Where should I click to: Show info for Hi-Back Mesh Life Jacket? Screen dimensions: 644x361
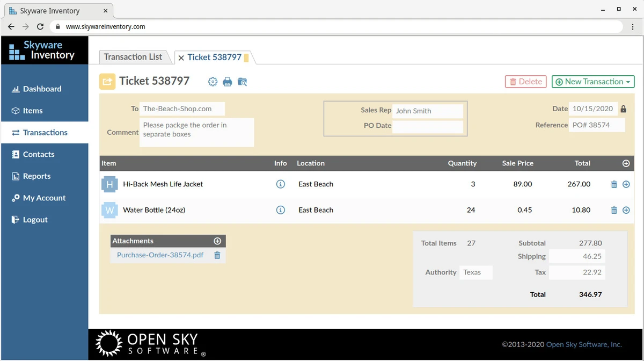click(x=280, y=184)
